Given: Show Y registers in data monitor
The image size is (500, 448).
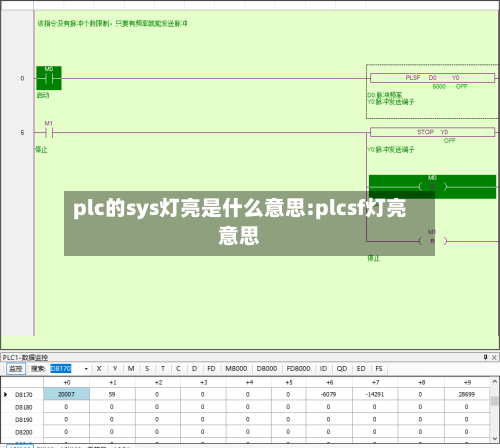Looking at the screenshot, I should [115, 369].
